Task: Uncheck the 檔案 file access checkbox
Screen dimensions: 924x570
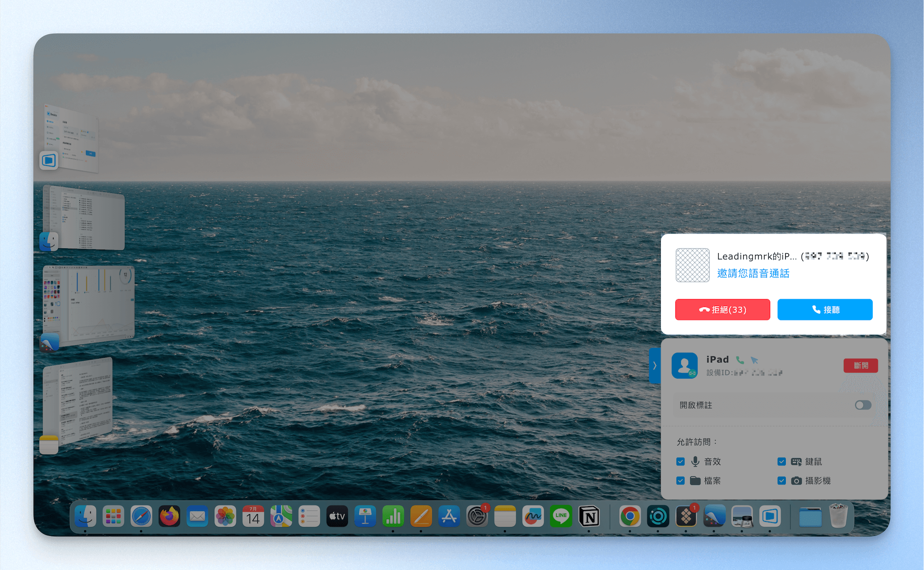Action: (x=681, y=481)
